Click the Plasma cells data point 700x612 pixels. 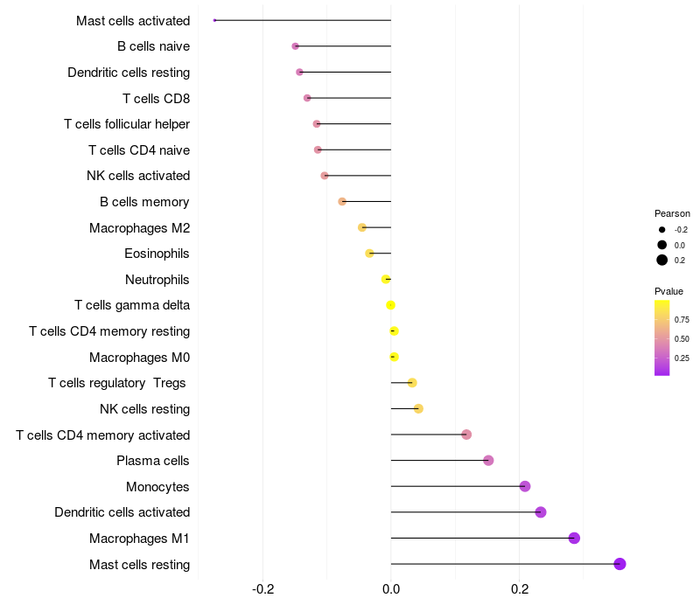coord(488,461)
